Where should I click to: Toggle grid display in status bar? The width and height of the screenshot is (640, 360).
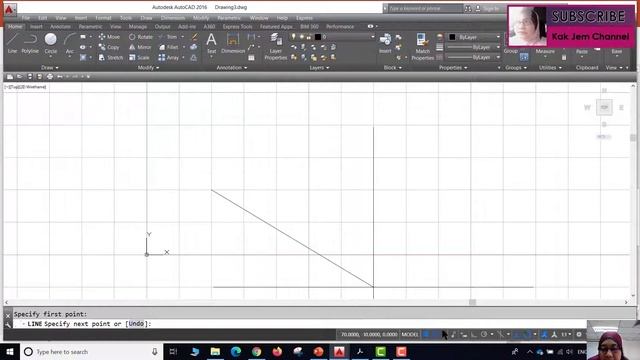pos(426,334)
